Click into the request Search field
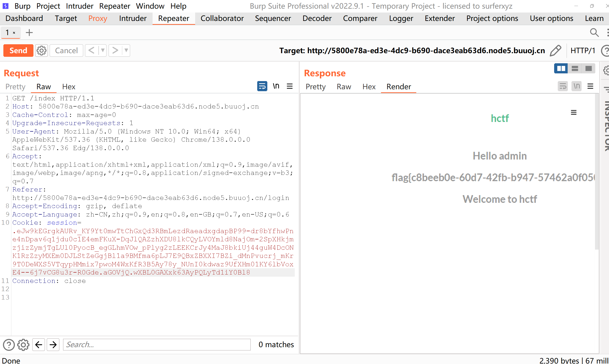Image resolution: width=609 pixels, height=364 pixels. pyautogui.click(x=157, y=345)
